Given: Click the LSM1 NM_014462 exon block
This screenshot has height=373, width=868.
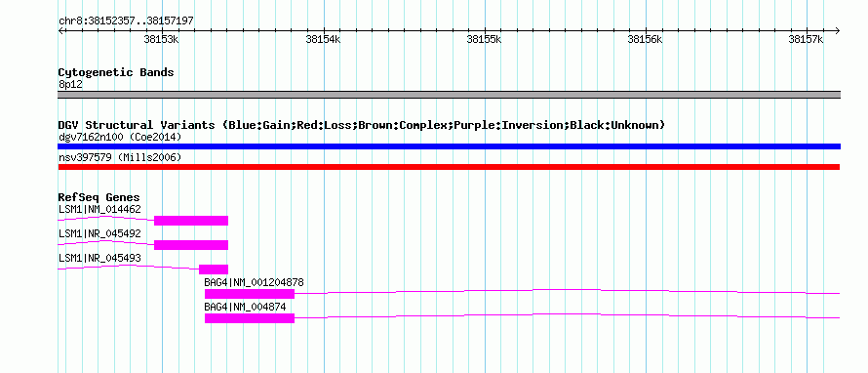Looking at the screenshot, I should coord(191,221).
